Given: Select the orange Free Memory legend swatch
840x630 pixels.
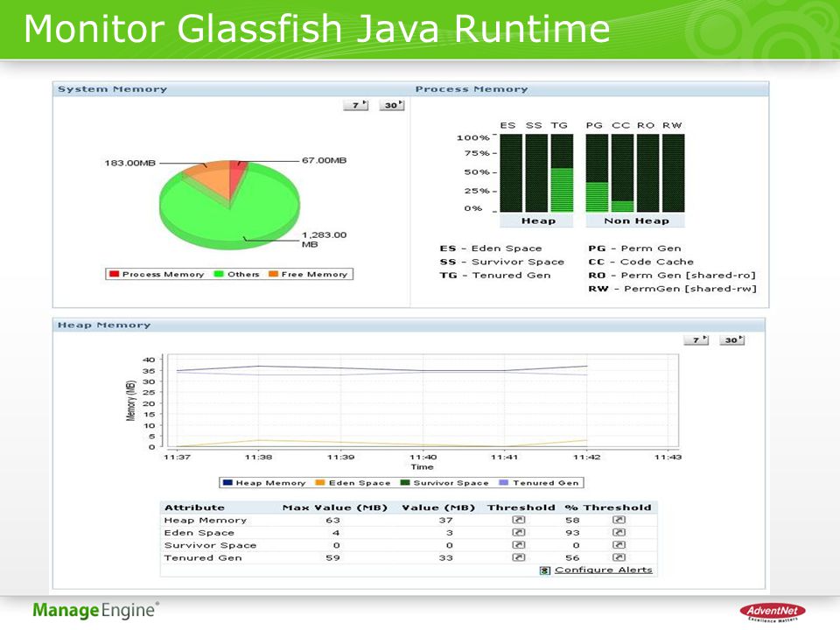Looking at the screenshot, I should [273, 274].
